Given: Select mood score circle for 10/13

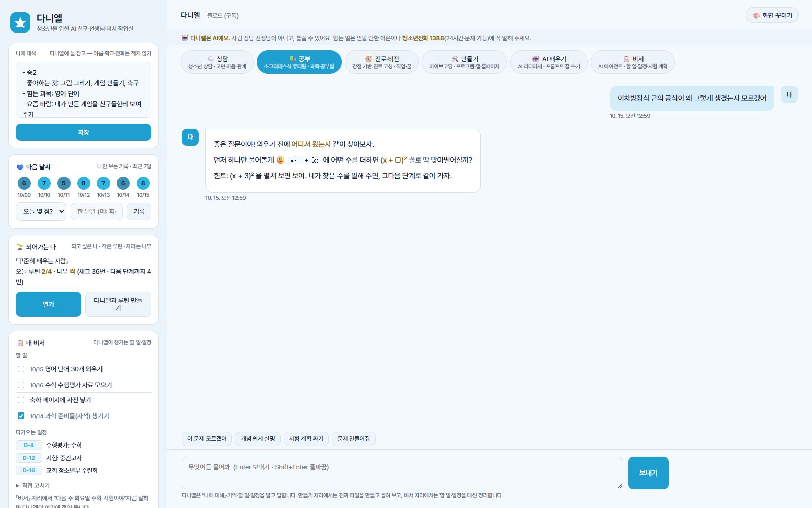Looking at the screenshot, I should click(104, 183).
